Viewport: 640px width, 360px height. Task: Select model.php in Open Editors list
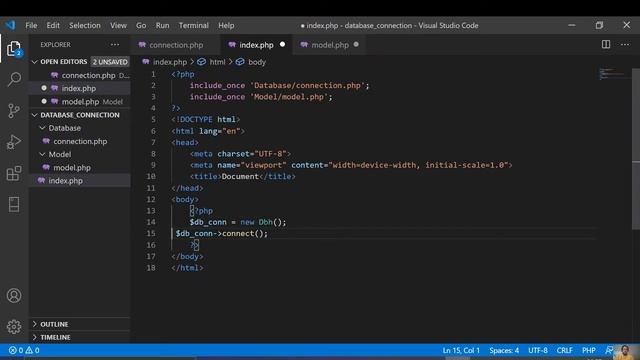[80, 102]
